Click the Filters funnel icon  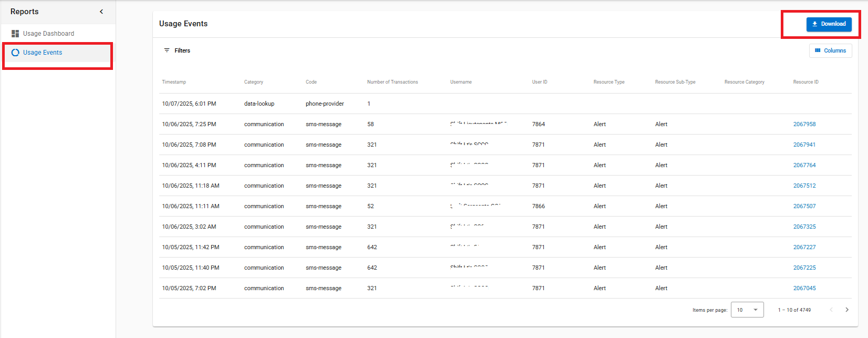(167, 50)
